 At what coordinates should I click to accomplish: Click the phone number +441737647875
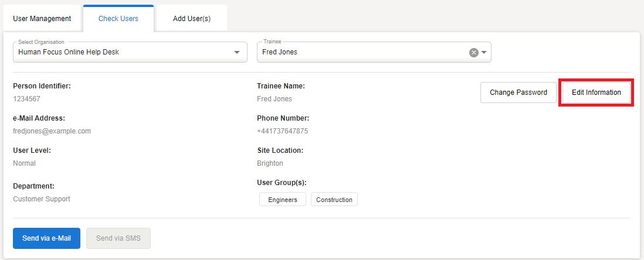click(x=282, y=131)
